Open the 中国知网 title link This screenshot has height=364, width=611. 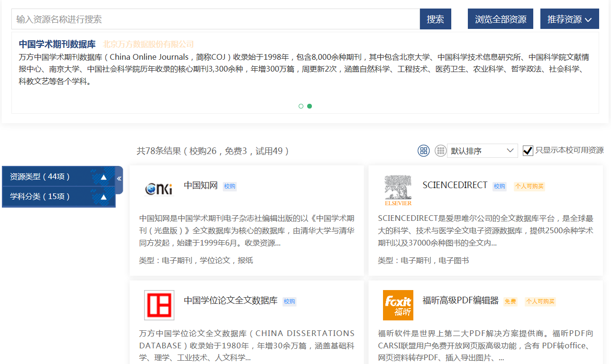(201, 185)
